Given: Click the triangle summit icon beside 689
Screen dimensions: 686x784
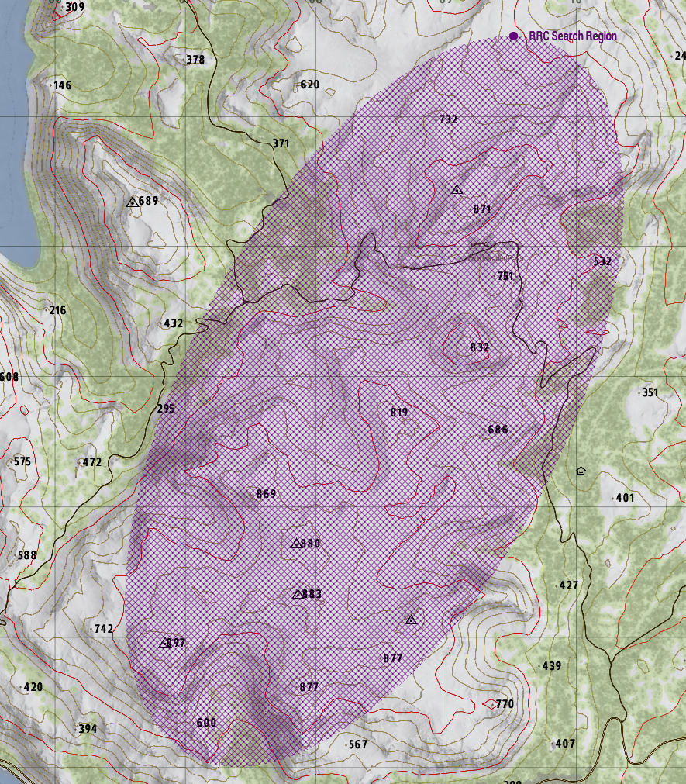Looking at the screenshot, I should click(132, 202).
